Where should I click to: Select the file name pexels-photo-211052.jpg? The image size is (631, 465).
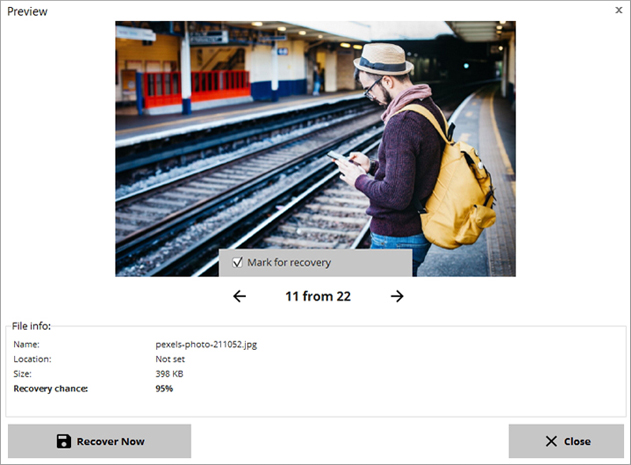click(x=206, y=345)
